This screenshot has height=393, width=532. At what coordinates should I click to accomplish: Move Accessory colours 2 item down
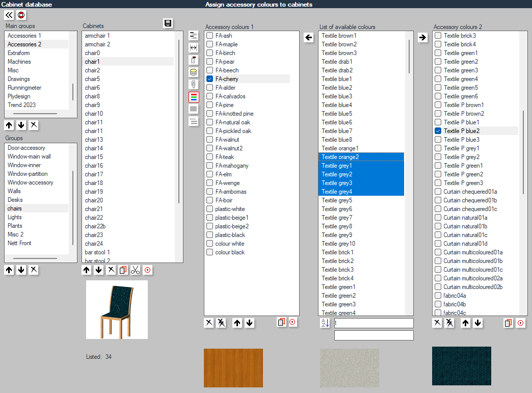click(x=477, y=323)
